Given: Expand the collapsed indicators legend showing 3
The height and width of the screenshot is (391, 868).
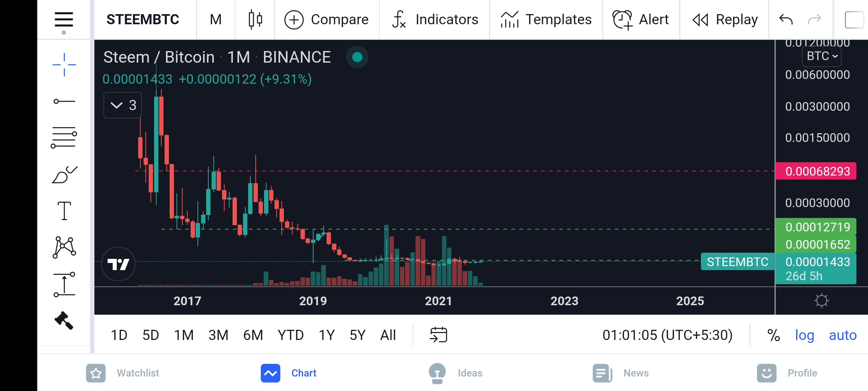Looking at the screenshot, I should coord(123,105).
